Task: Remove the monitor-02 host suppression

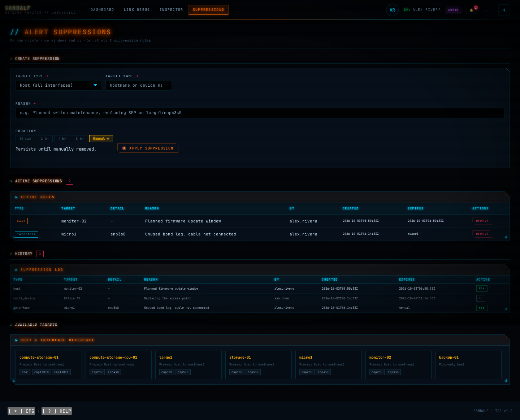Action: pos(482,221)
